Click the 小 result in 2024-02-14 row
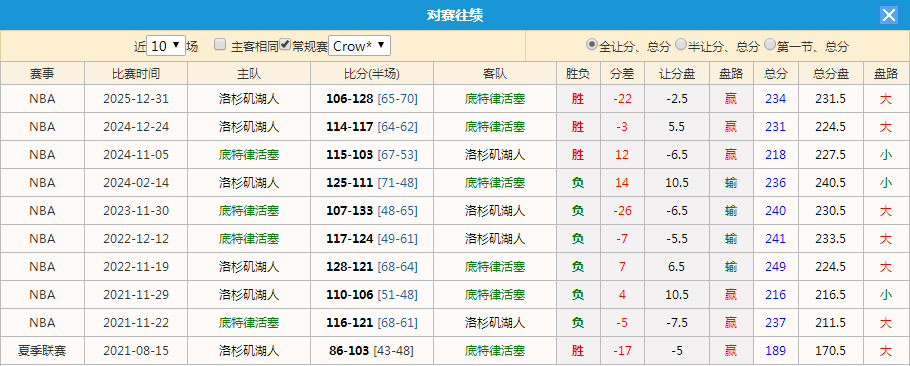This screenshot has width=910, height=366. (886, 183)
